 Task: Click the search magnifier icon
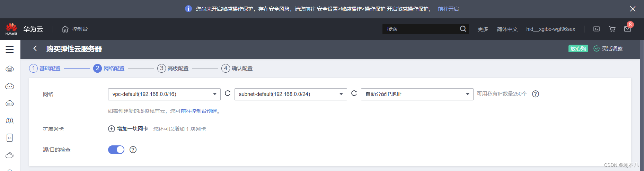463,29
